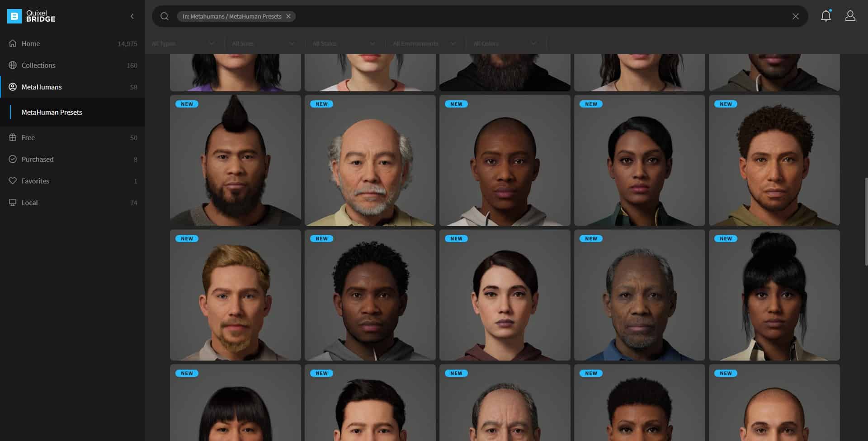
Task: Select the bottom-row woman with straight black bangs
Action: (236, 403)
